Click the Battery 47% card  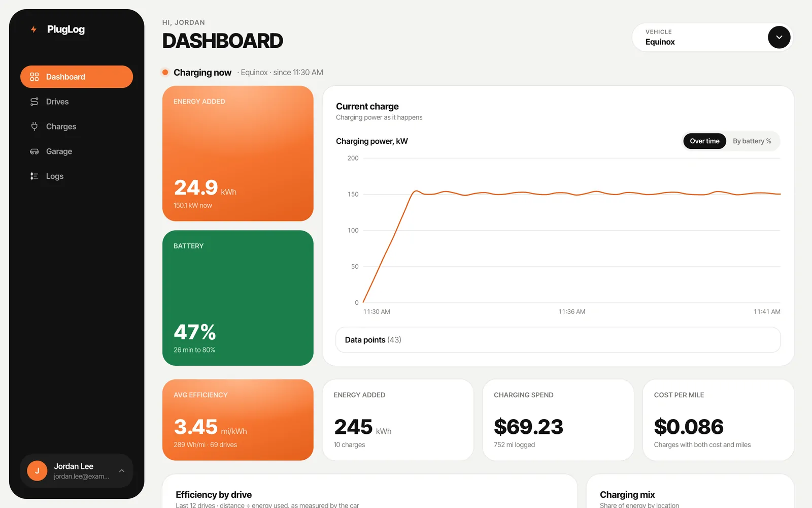(238, 298)
